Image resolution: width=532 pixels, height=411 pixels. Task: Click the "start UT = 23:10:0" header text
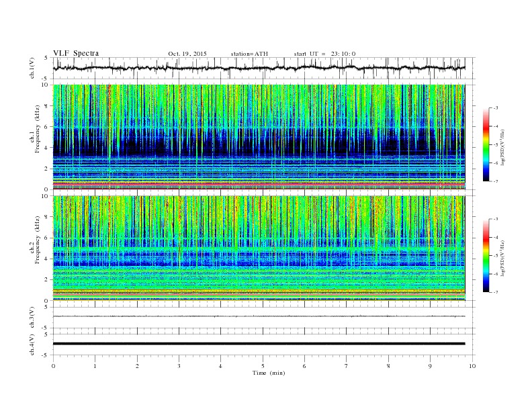(x=324, y=54)
